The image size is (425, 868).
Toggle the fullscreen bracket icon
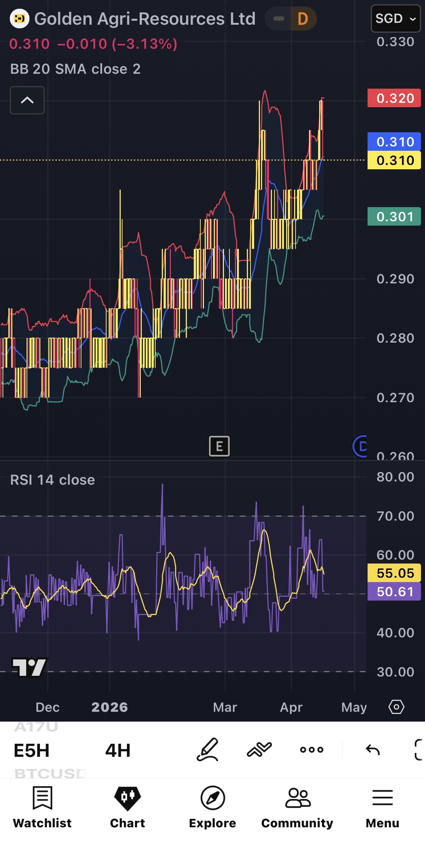coord(419,750)
